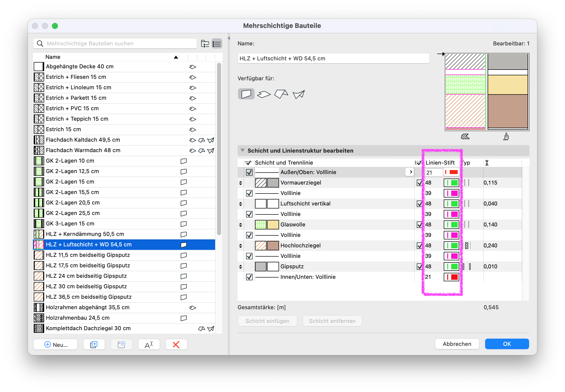Select Komplettdach Dachziegel 30 cm composite
565x392 pixels.
coord(124,328)
